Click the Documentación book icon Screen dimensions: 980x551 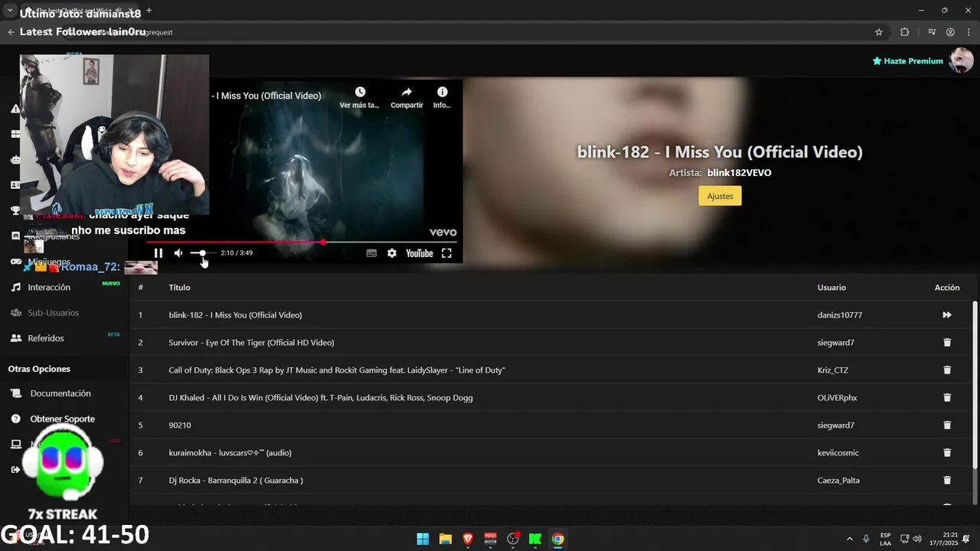[x=15, y=393]
